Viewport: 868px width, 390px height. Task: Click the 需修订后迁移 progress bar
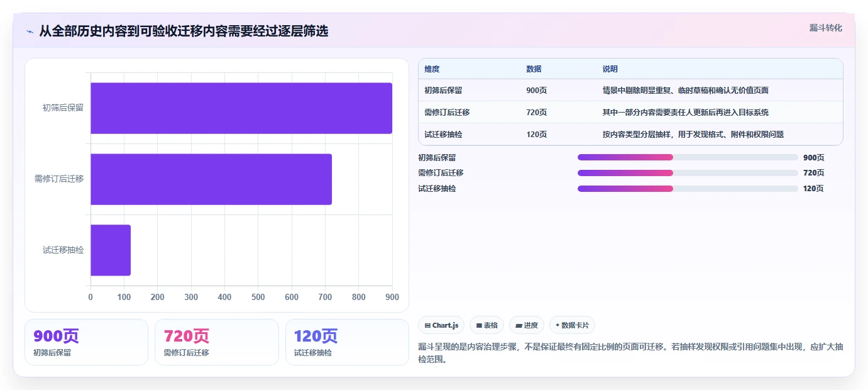(688, 173)
